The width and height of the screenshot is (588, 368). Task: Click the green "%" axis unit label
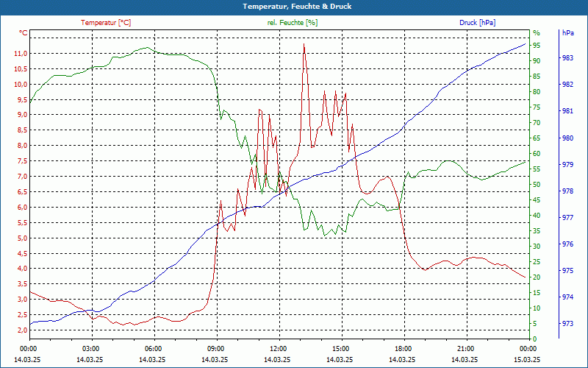pos(537,32)
